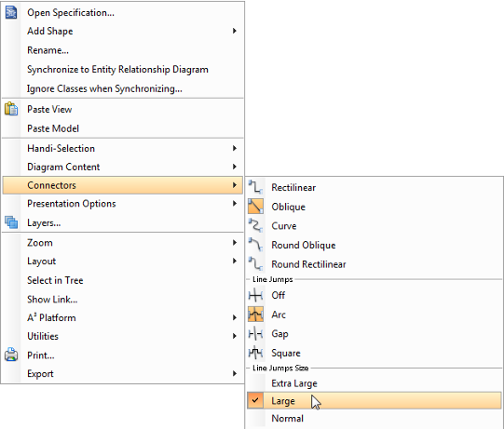Select the Round Oblique connector icon
This screenshot has width=504, height=429.
click(256, 245)
